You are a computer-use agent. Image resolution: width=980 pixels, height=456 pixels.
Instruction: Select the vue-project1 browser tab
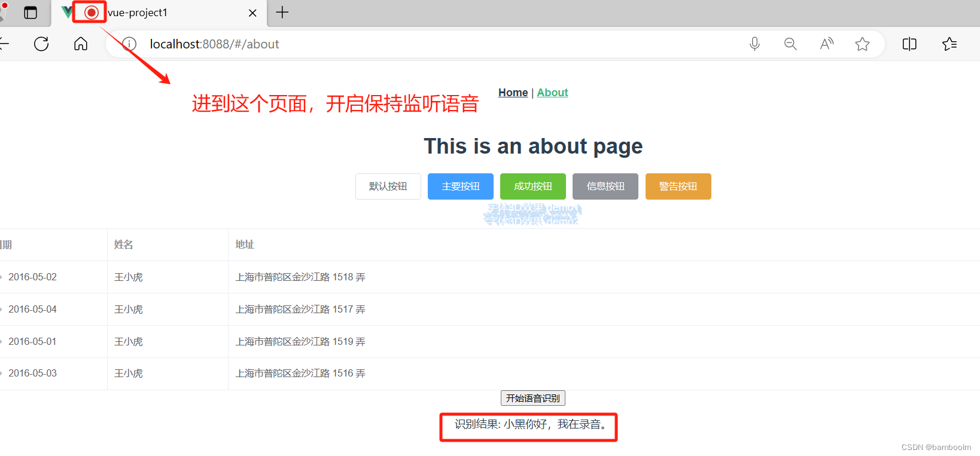[159, 13]
